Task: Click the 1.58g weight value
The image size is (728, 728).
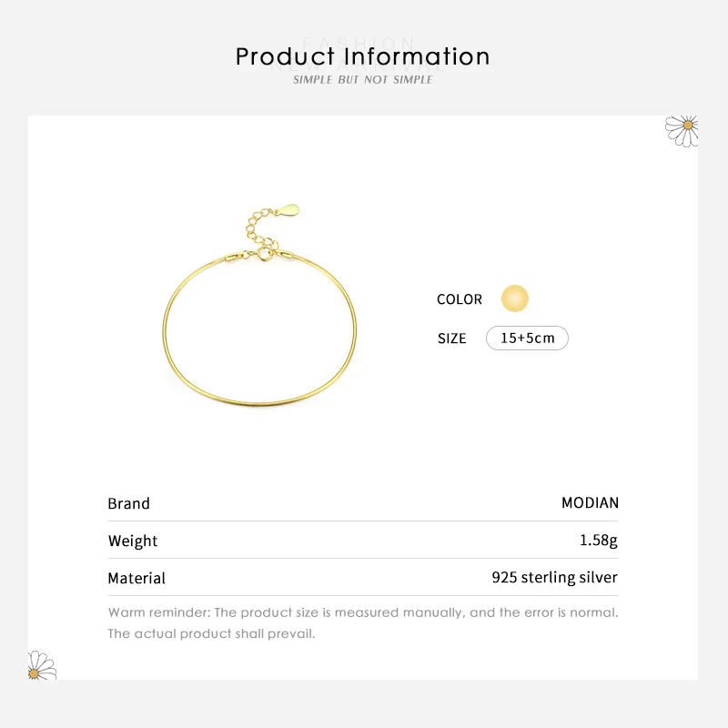Action: pos(598,541)
